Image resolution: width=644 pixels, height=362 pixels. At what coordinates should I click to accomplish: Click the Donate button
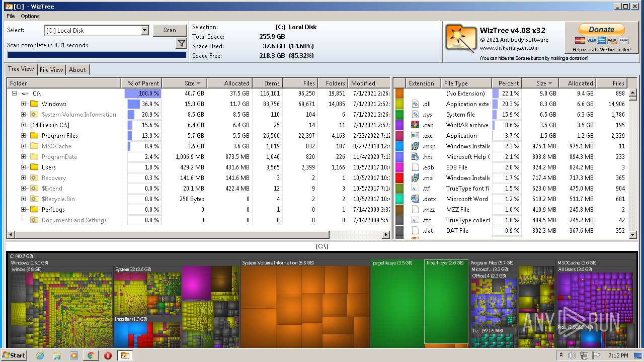pos(602,29)
